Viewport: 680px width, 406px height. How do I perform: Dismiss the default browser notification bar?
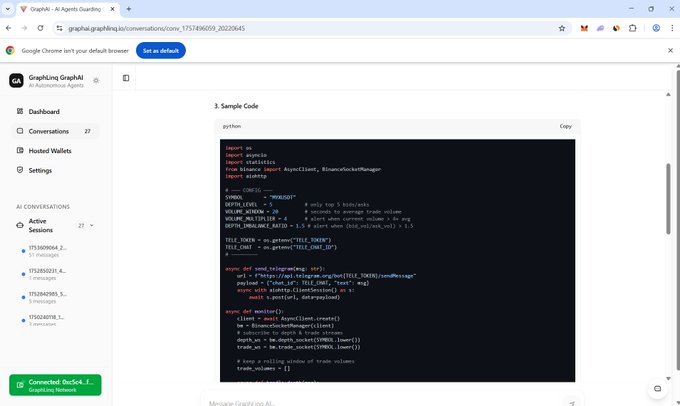669,50
